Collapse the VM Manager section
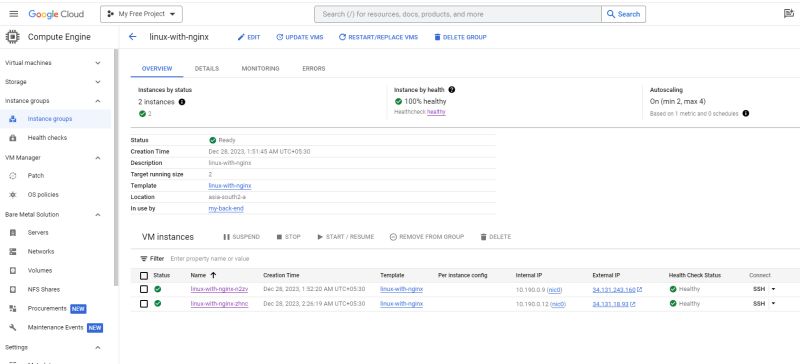The width and height of the screenshot is (800, 364). [x=98, y=158]
